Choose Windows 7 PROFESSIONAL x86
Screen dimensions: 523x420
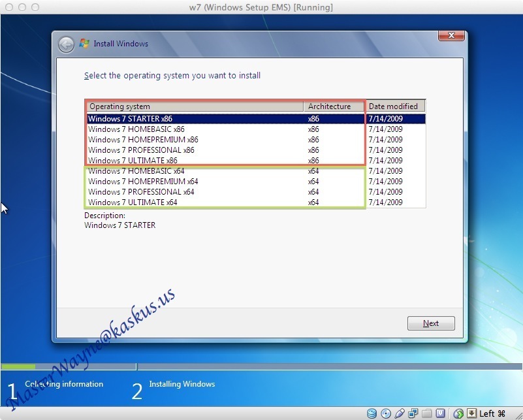click(141, 150)
